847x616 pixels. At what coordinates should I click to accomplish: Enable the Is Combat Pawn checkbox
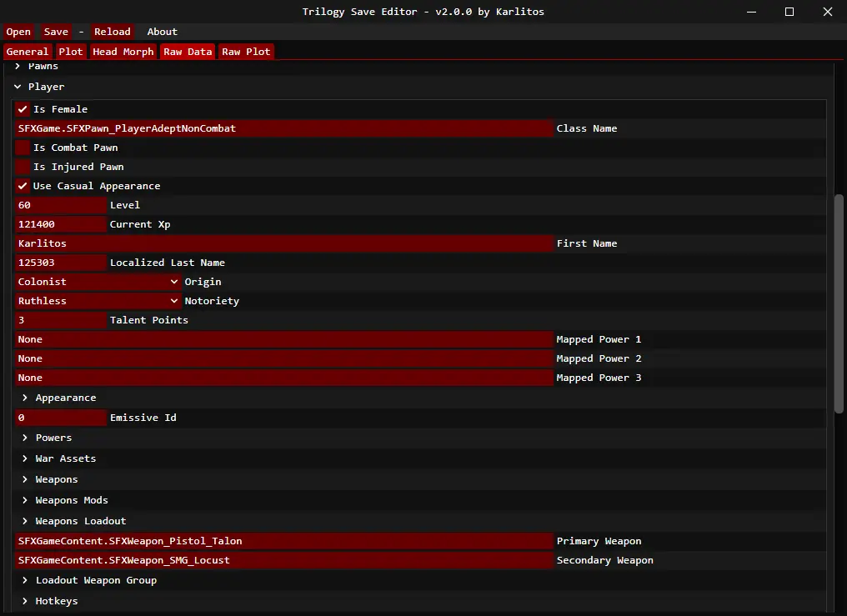pyautogui.click(x=23, y=148)
